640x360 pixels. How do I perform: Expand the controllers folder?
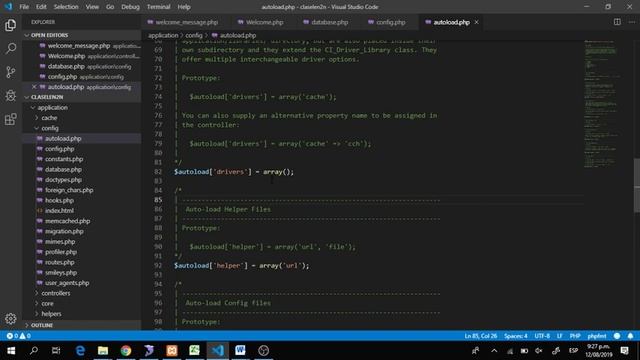56,293
